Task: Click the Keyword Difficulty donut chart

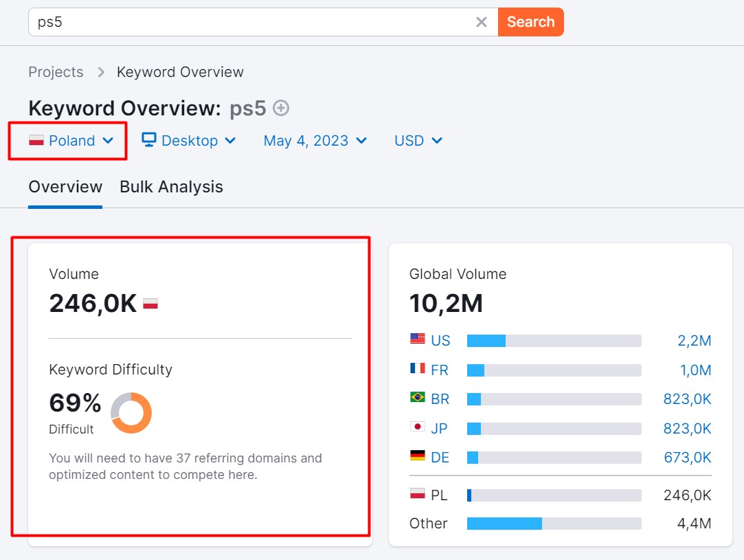Action: pyautogui.click(x=131, y=412)
